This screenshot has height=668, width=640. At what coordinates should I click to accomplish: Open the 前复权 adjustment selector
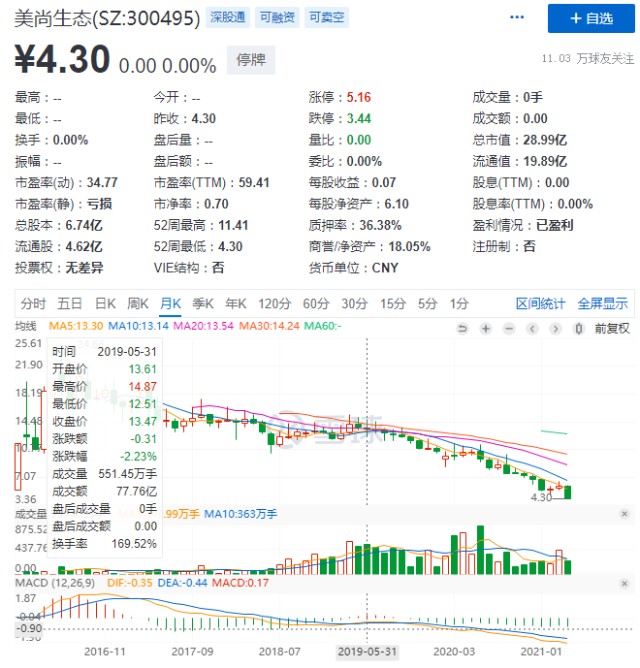(x=611, y=328)
